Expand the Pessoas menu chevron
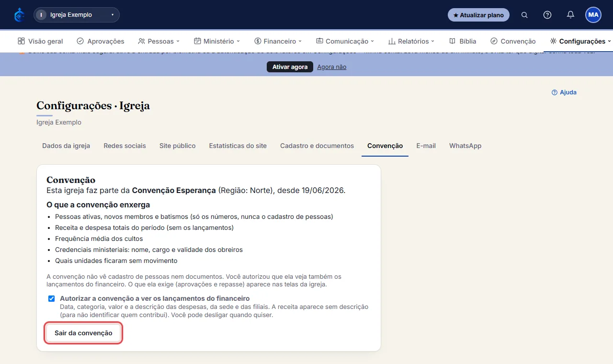613x364 pixels. [x=178, y=42]
